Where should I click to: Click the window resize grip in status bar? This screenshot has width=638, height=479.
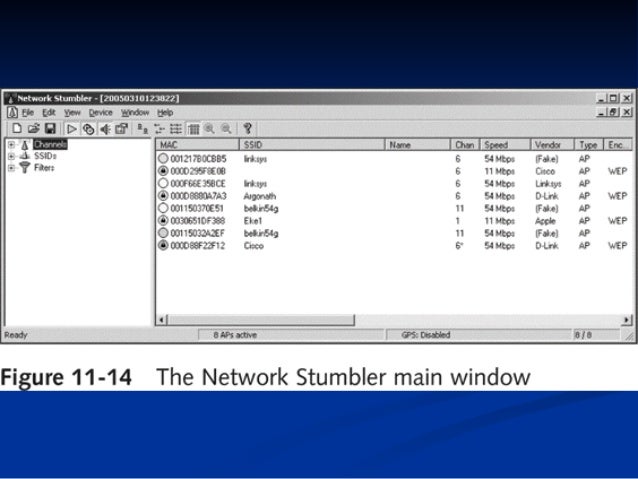point(629,335)
